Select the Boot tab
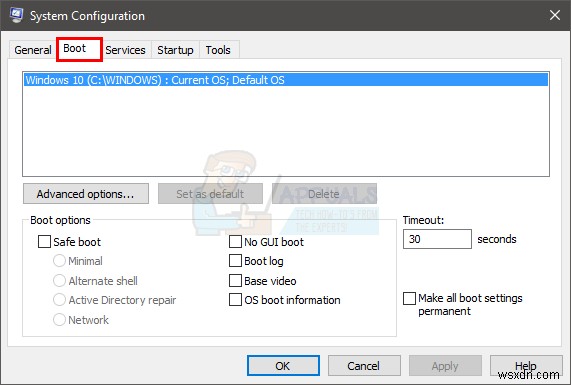 click(79, 49)
